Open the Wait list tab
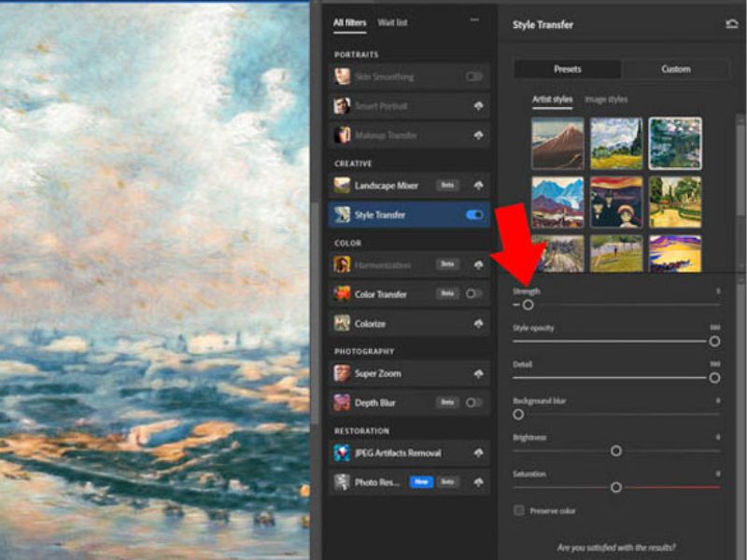747x560 pixels. [392, 22]
